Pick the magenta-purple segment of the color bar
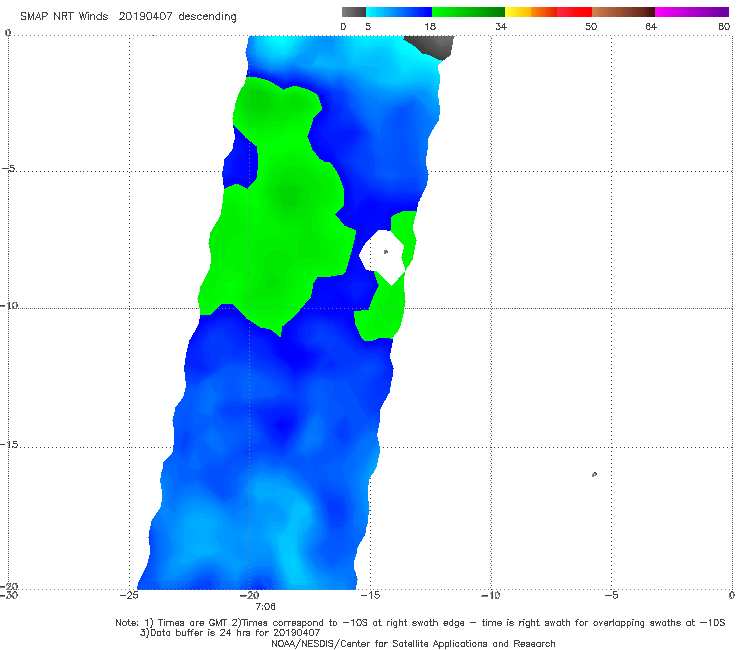Screen dimensions: 740x650 click(x=692, y=12)
